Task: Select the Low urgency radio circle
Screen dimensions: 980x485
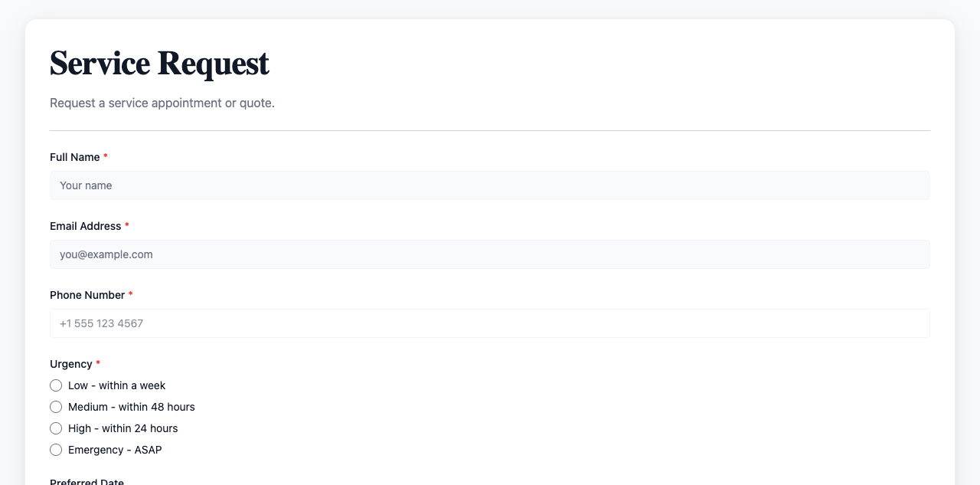Action: (56, 385)
